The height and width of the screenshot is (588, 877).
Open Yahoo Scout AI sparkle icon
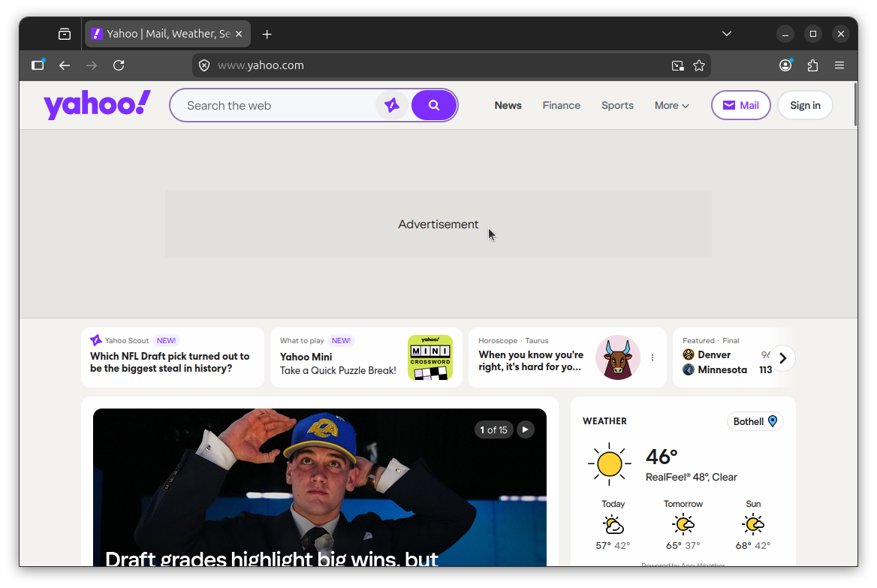pos(392,105)
